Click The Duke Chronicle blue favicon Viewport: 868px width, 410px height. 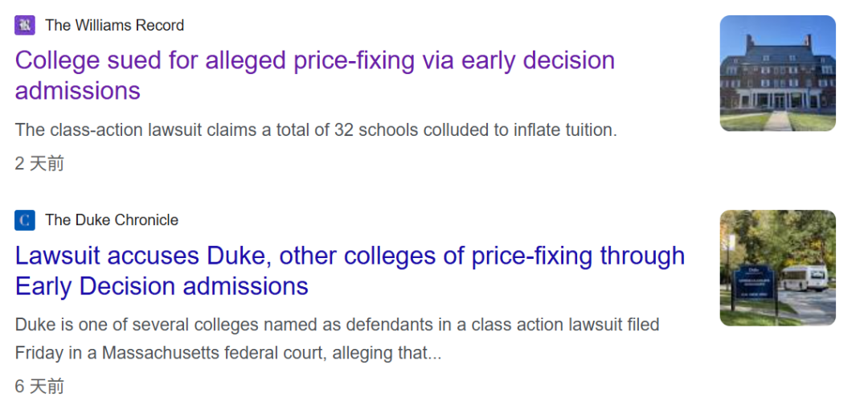tap(25, 220)
